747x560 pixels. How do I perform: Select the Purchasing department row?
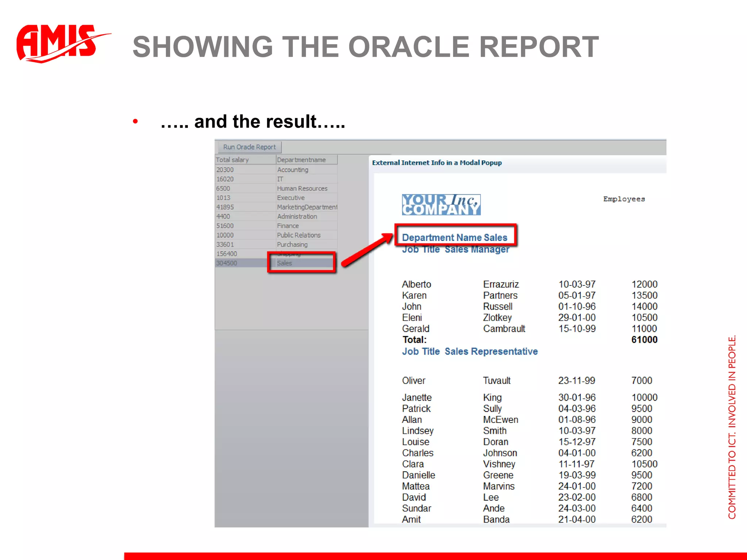(x=276, y=244)
